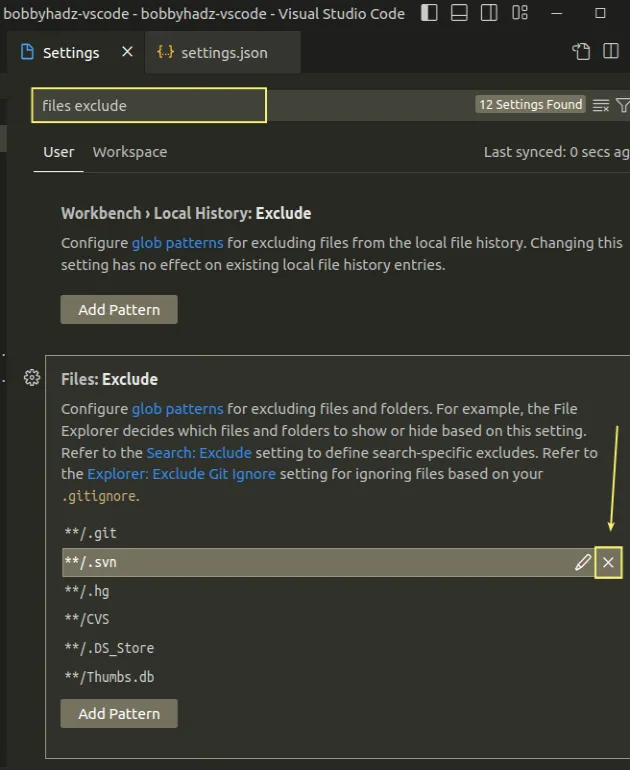The image size is (630, 770).
Task: Click the Files: Exclude setting title
Action: pos(110,379)
